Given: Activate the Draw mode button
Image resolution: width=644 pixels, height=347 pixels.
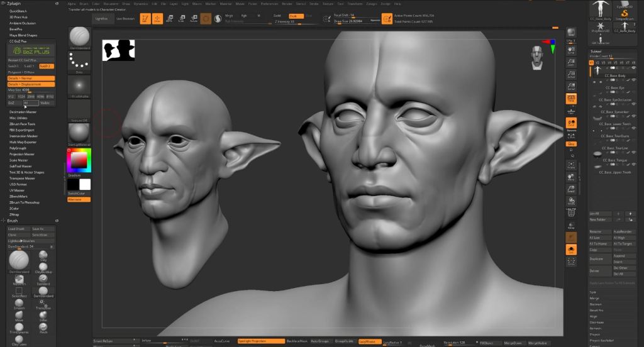Looking at the screenshot, I should point(157,18).
